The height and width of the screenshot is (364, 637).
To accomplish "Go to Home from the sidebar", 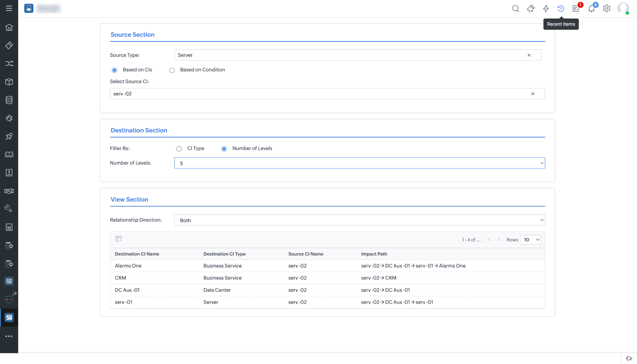I will [9, 27].
